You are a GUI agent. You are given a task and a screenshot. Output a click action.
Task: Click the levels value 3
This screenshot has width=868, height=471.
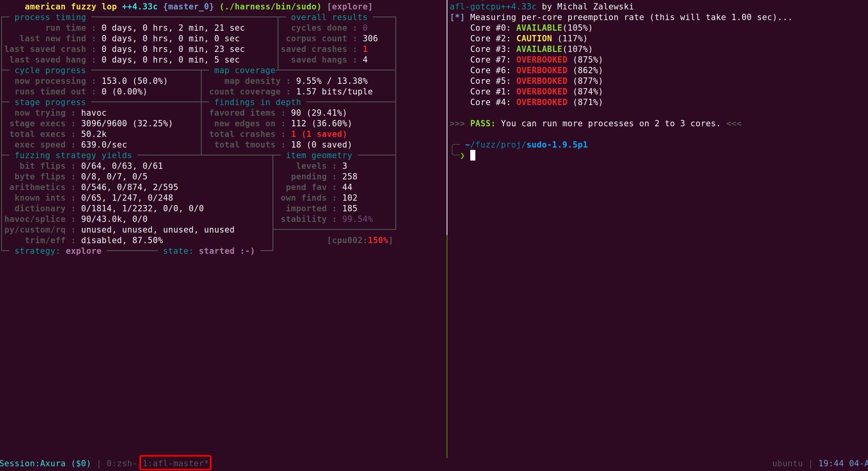click(345, 166)
